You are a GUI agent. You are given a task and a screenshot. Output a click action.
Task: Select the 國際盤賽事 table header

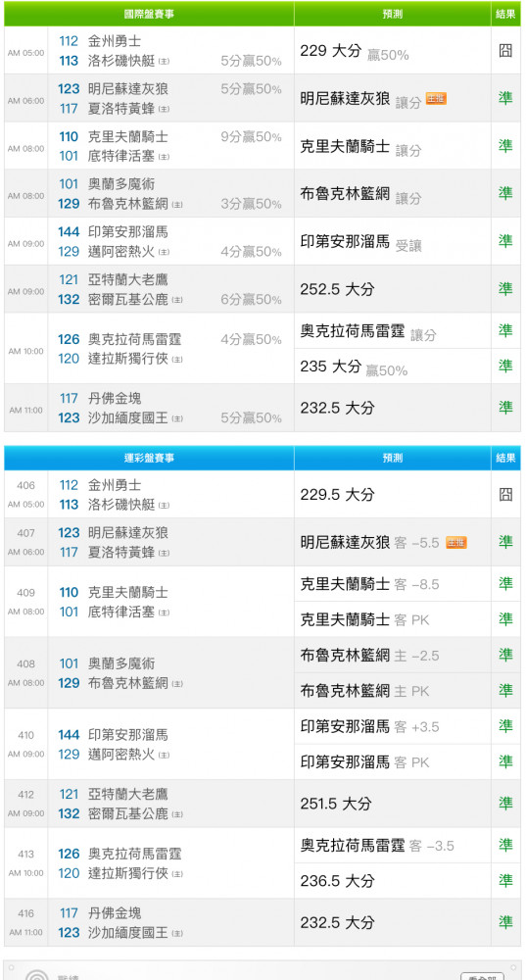149,14
